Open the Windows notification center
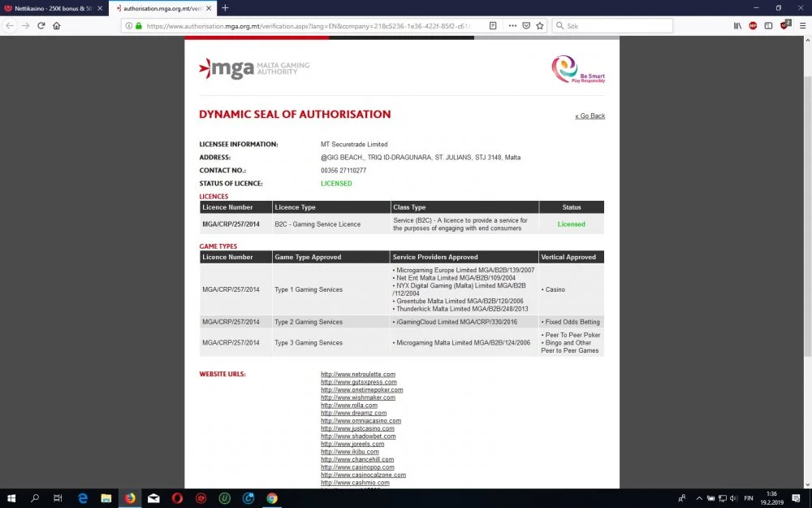 tap(796, 498)
